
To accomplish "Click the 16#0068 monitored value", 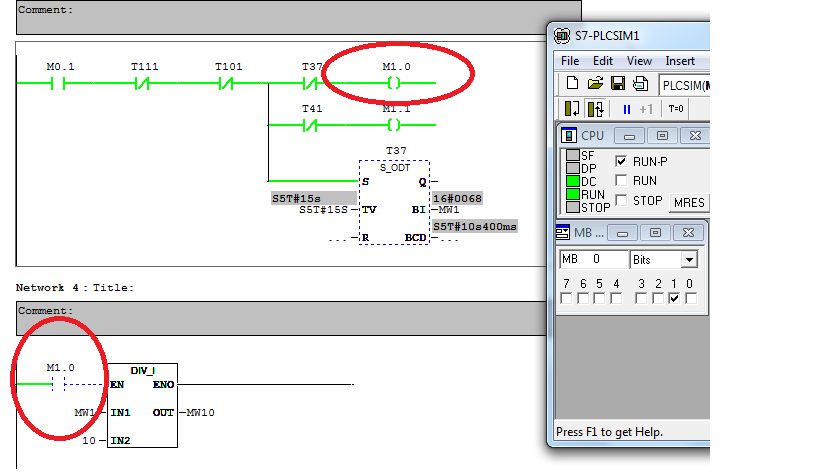I will click(x=457, y=198).
